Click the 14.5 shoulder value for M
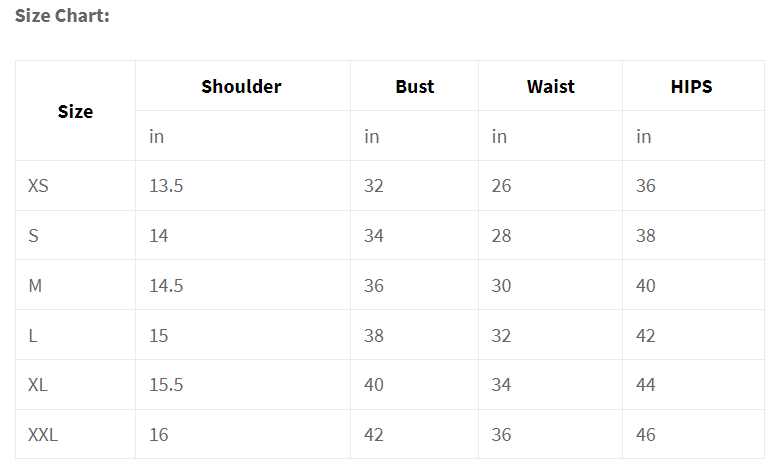Viewport: 781px width, 469px height. [x=166, y=286]
